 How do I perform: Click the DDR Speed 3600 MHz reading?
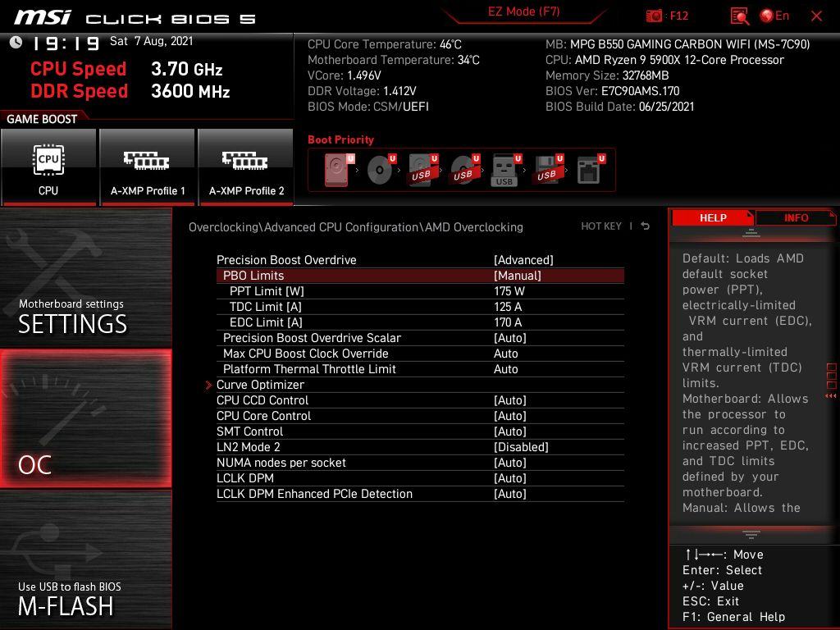pos(130,90)
